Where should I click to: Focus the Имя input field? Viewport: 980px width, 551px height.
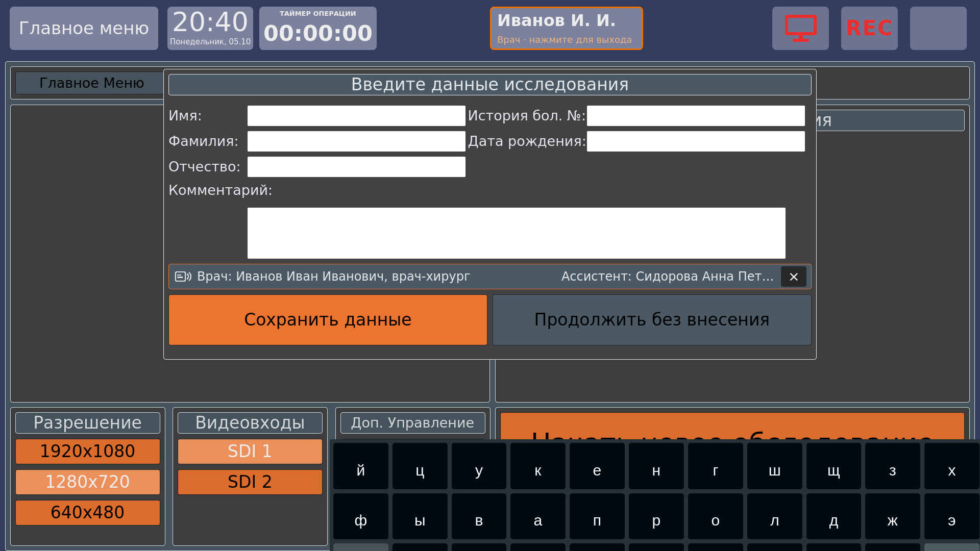coord(356,116)
